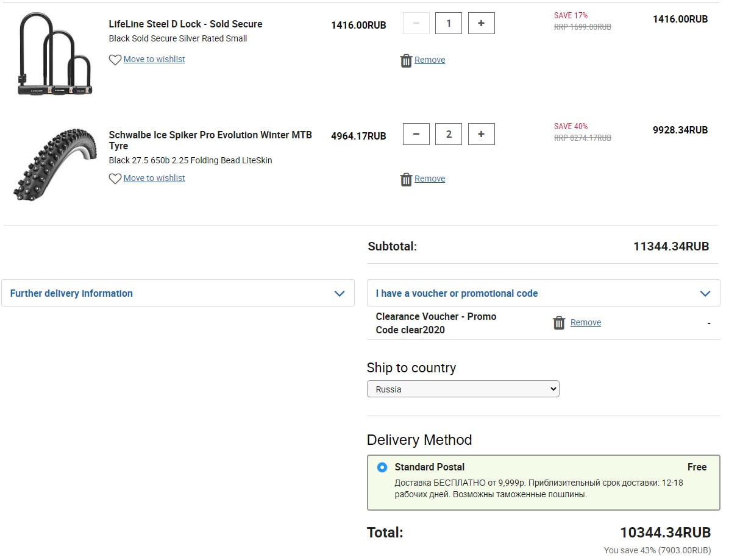740x560 pixels.
Task: Click 'Clearance Voucher - Promo Code clear2020' text
Action: [436, 323]
